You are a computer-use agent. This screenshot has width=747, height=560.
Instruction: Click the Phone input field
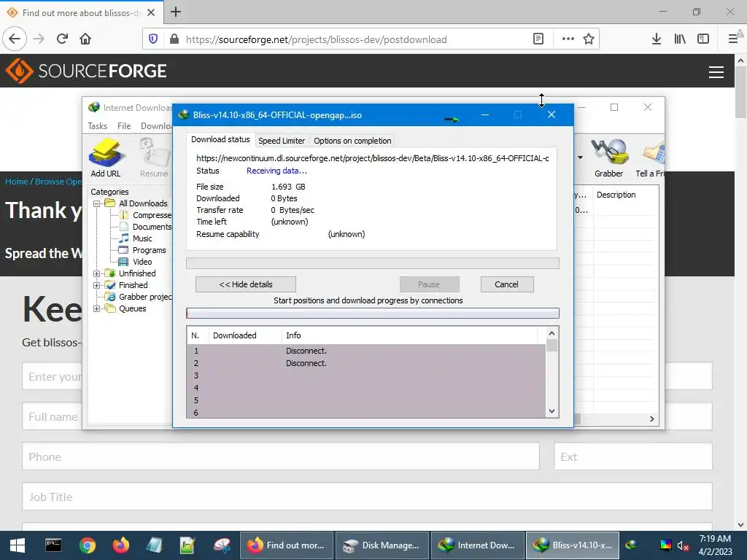coord(281,456)
